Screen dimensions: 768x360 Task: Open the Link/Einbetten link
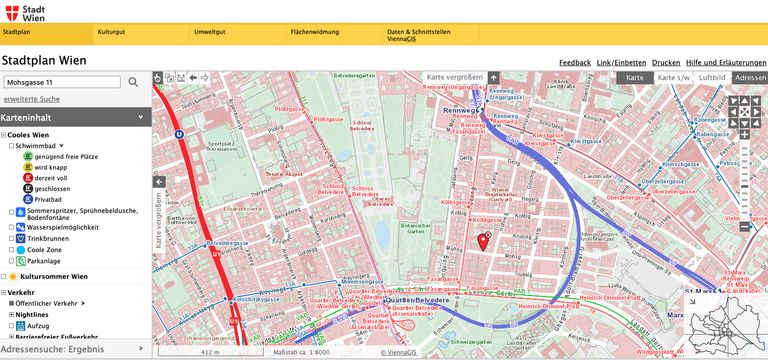tap(622, 63)
